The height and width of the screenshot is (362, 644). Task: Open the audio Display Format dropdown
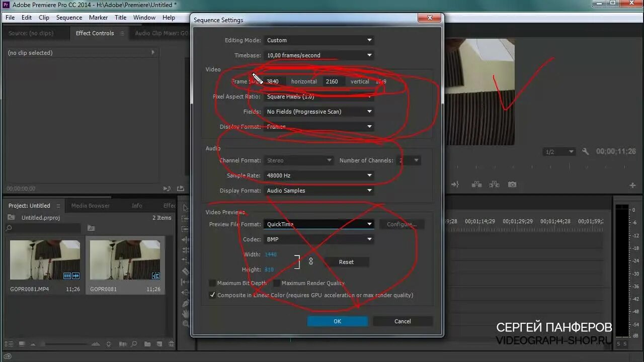coord(319,191)
